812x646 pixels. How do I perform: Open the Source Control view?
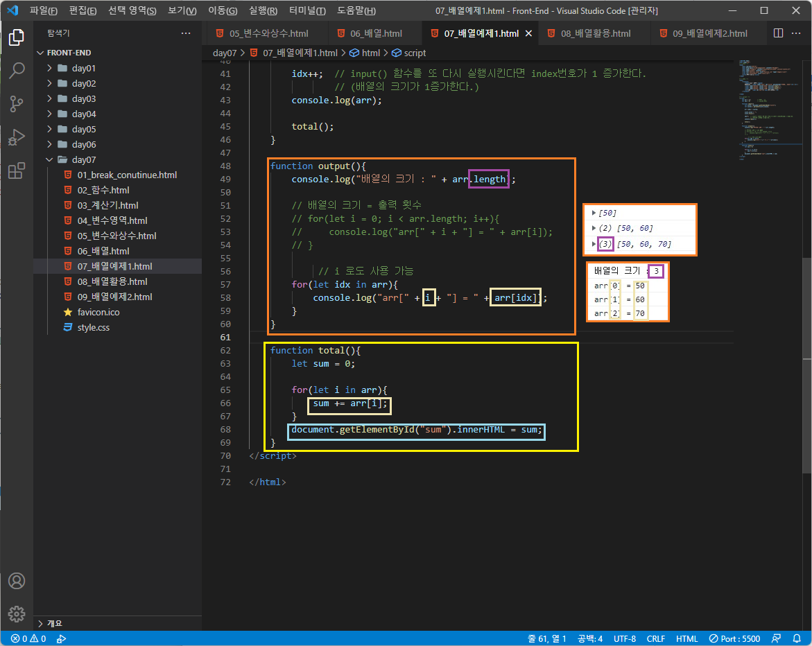(x=17, y=104)
